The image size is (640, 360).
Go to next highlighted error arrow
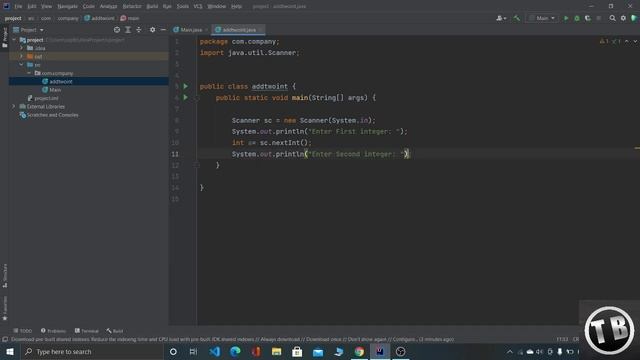(x=635, y=41)
